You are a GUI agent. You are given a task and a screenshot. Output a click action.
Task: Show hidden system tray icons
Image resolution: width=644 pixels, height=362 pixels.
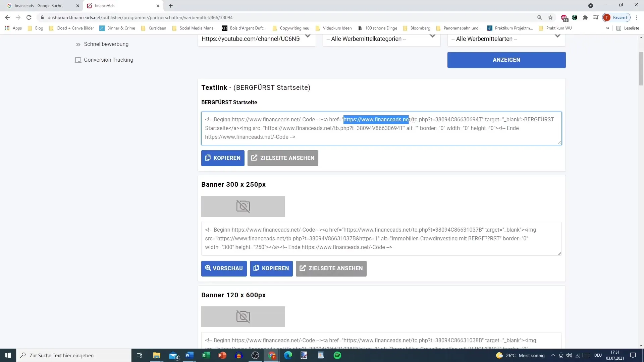click(x=553, y=355)
